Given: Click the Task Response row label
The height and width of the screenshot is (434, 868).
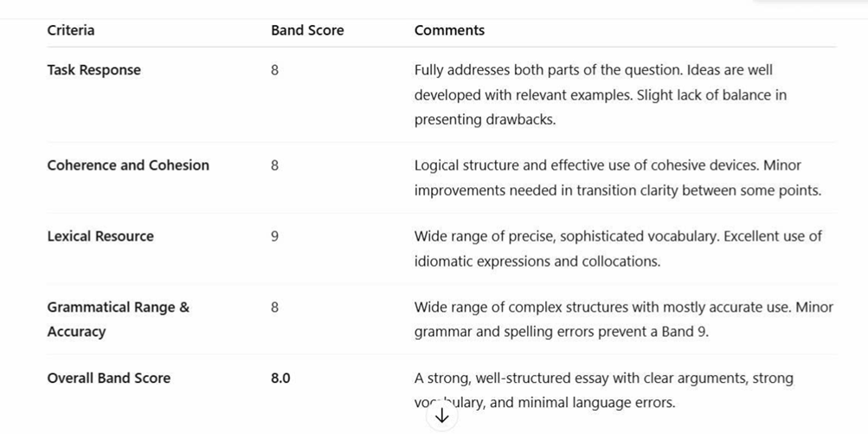Looking at the screenshot, I should coord(94,70).
